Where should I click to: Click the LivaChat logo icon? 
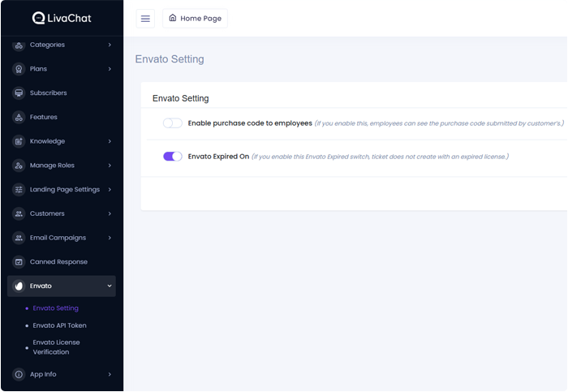39,18
